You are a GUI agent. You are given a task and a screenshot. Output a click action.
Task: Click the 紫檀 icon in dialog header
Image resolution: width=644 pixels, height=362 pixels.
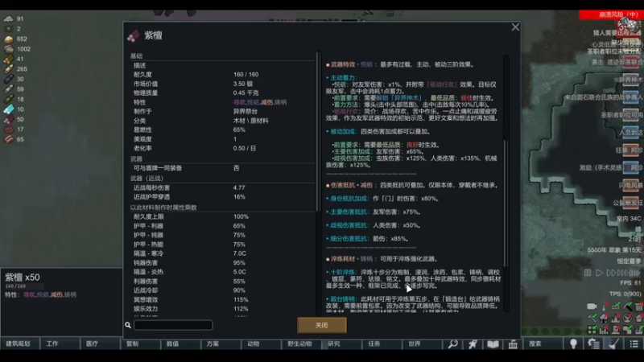tap(134, 35)
